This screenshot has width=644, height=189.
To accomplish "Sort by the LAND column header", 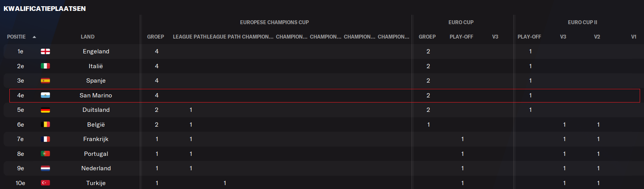I will (87, 37).
